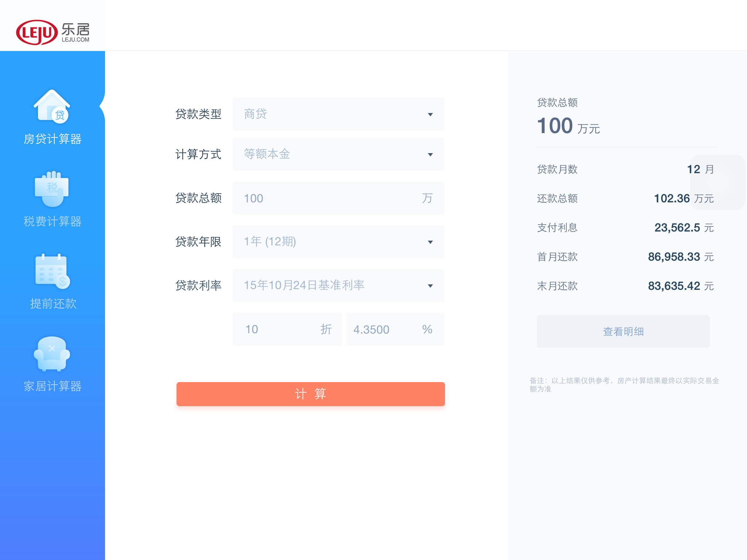Image resolution: width=747 pixels, height=560 pixels.
Task: Switch to 提前还款 tab label
Action: point(53,304)
